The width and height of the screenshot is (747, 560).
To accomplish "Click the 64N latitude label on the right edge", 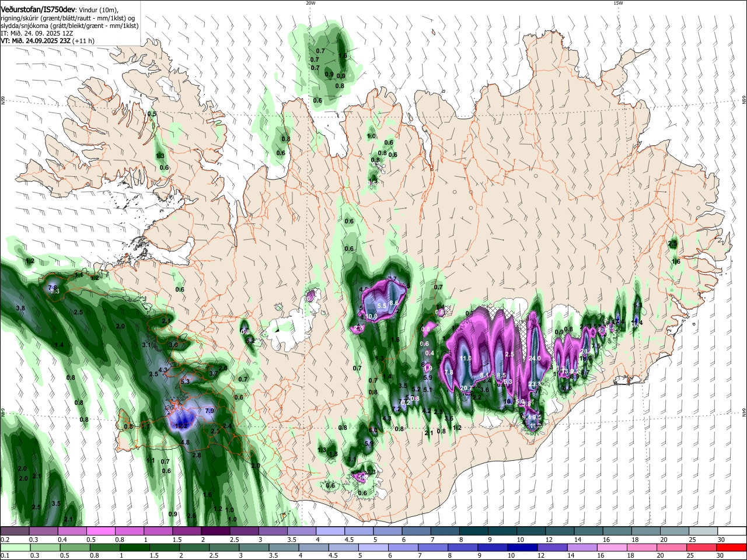I will 744,412.
